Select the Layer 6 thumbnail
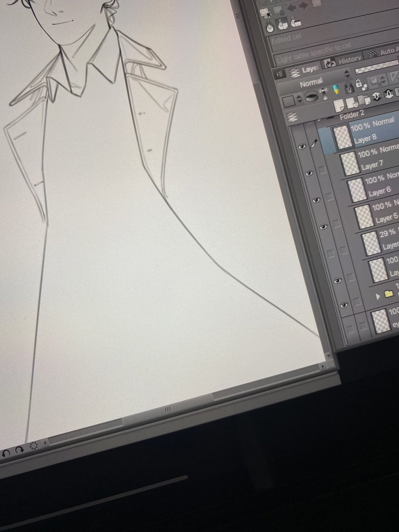The width and height of the screenshot is (399, 532). 357,190
